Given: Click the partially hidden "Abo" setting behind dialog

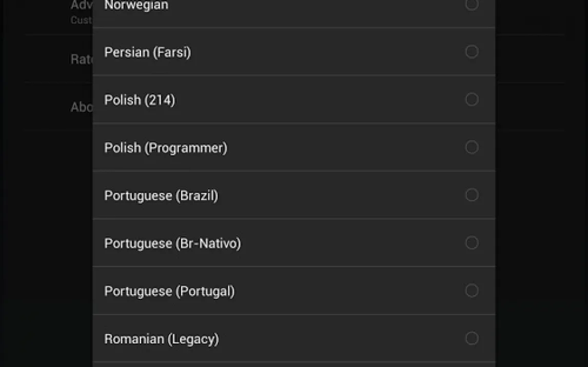Looking at the screenshot, I should pos(81,107).
